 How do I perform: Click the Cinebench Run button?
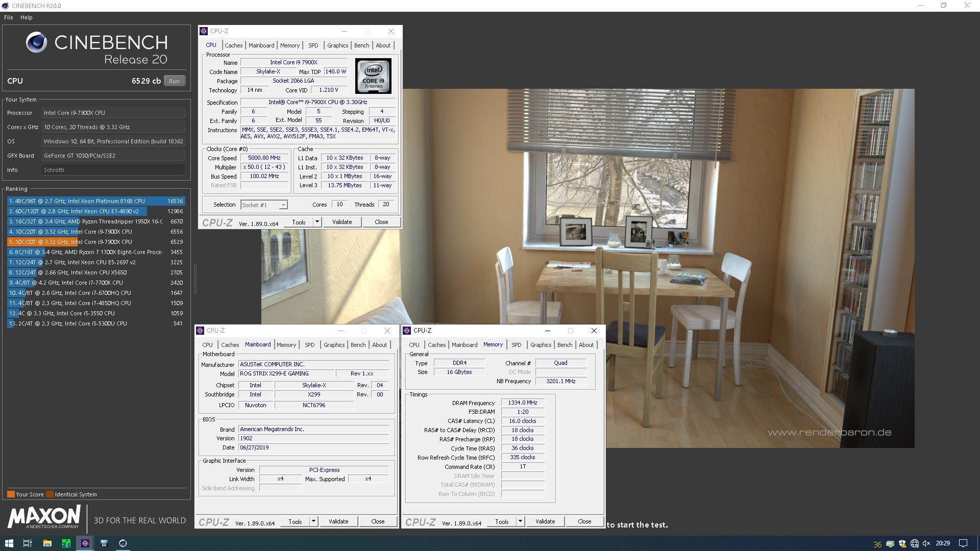(x=174, y=81)
